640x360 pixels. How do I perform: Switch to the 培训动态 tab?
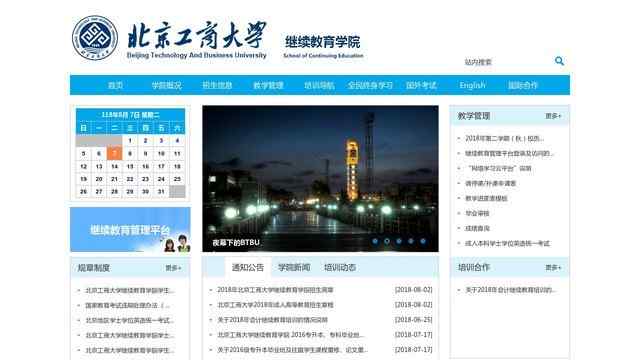(340, 268)
